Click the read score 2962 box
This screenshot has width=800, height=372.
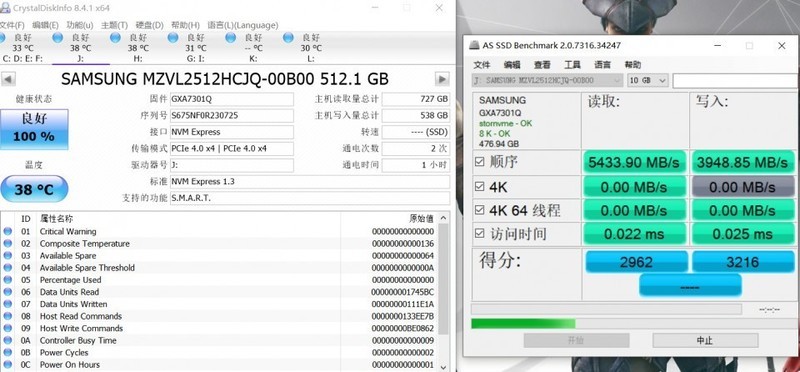tap(636, 262)
